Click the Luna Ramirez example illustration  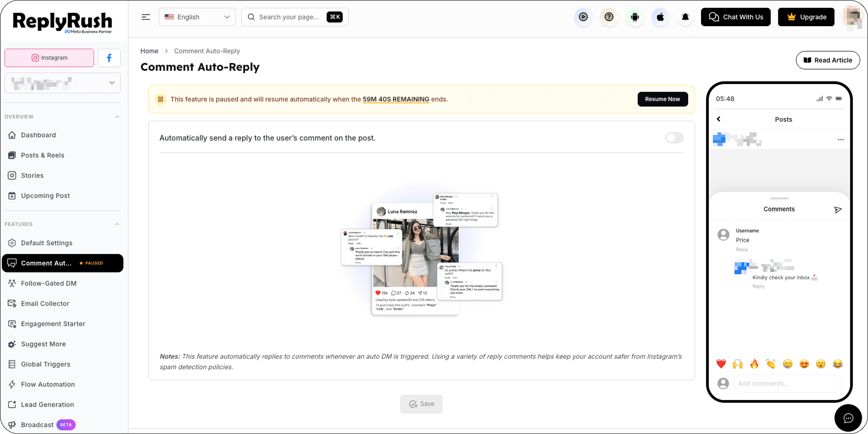[422, 254]
